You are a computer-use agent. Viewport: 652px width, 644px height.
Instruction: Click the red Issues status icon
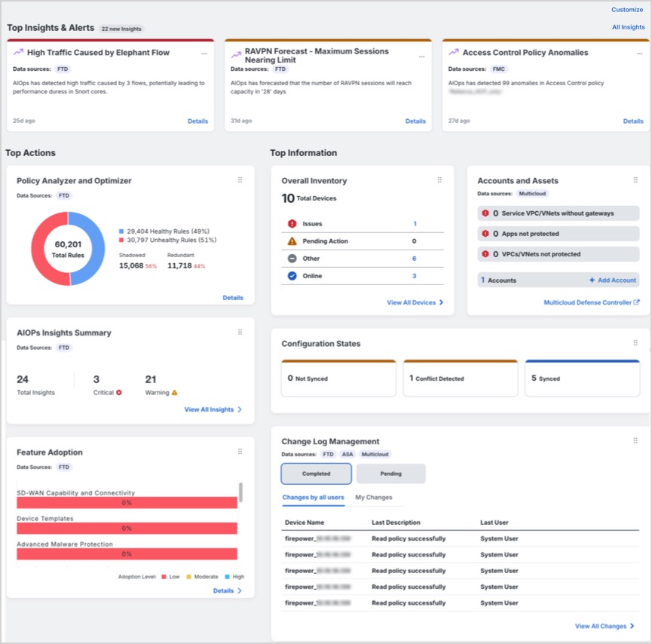[292, 224]
